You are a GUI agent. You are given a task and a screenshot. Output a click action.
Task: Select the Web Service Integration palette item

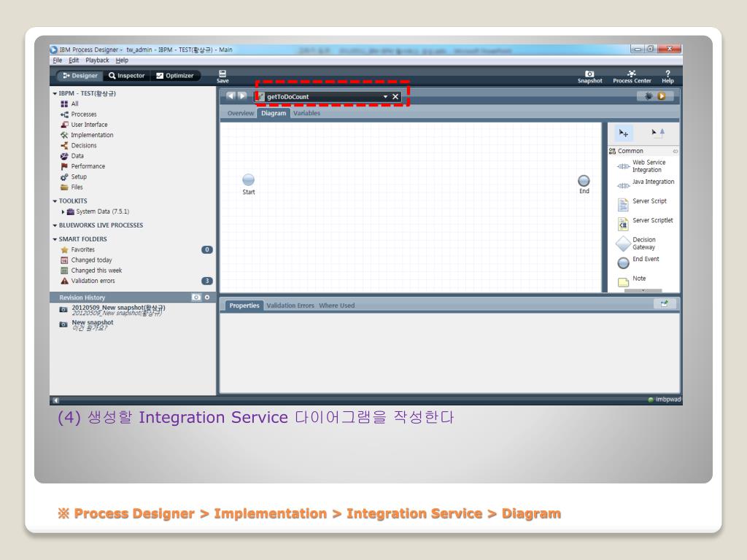pos(641,166)
